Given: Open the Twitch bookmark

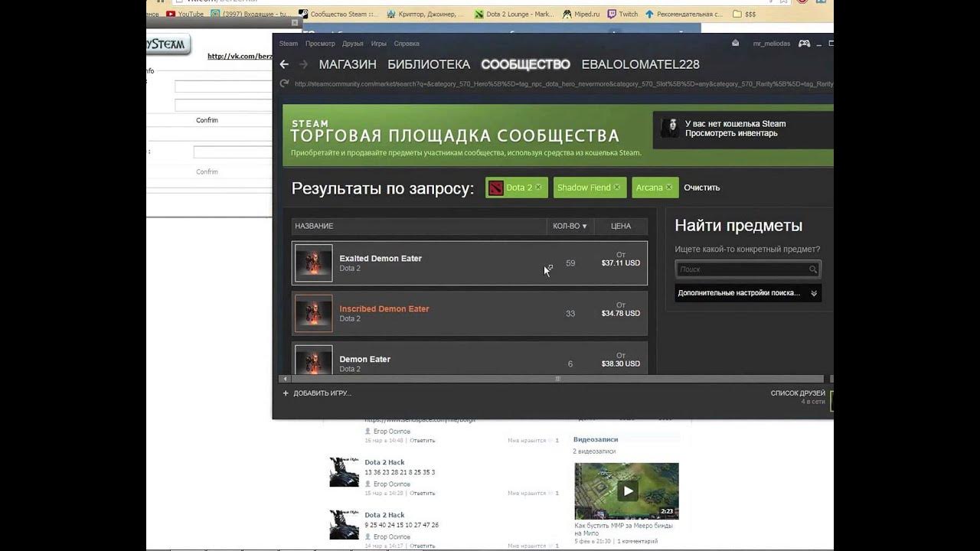Looking at the screenshot, I should (x=623, y=14).
